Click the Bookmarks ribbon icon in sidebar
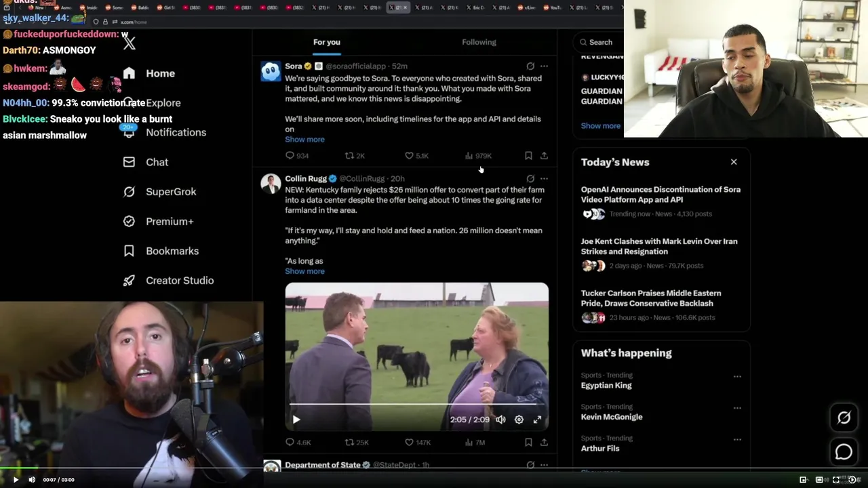 129,251
